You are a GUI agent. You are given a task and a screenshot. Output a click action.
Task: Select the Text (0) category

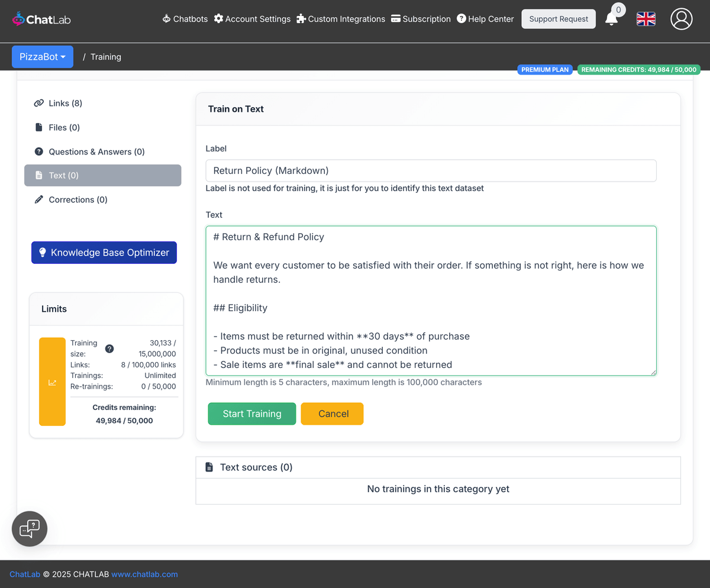pos(102,175)
